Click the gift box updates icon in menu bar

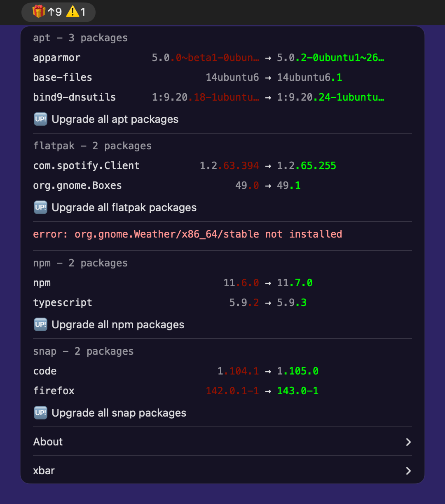(x=39, y=12)
